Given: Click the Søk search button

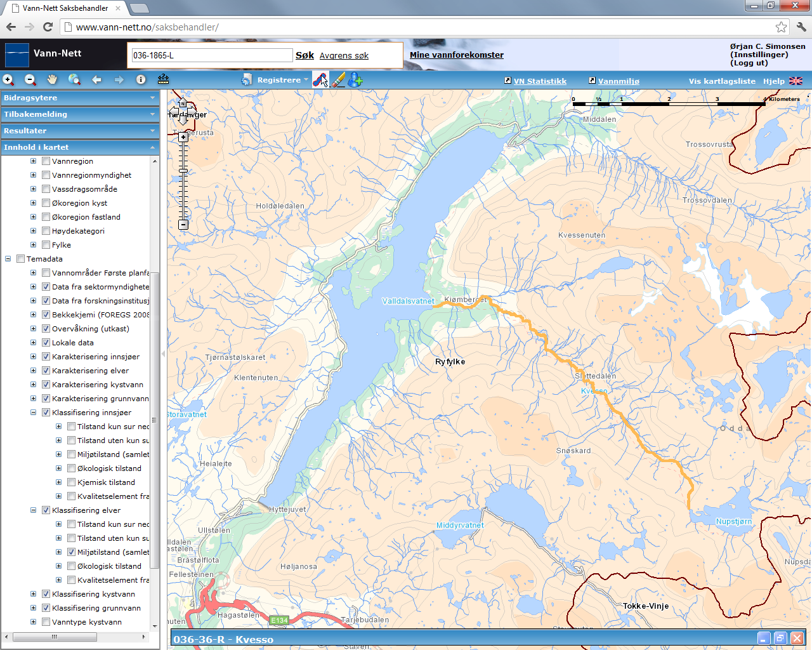Looking at the screenshot, I should point(304,56).
